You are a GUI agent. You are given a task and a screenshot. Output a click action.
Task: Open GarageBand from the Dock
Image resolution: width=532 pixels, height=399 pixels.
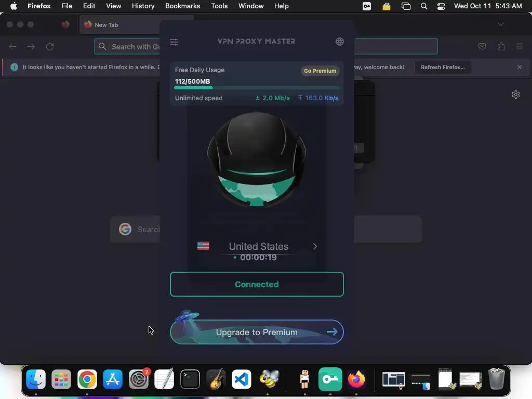(216, 379)
